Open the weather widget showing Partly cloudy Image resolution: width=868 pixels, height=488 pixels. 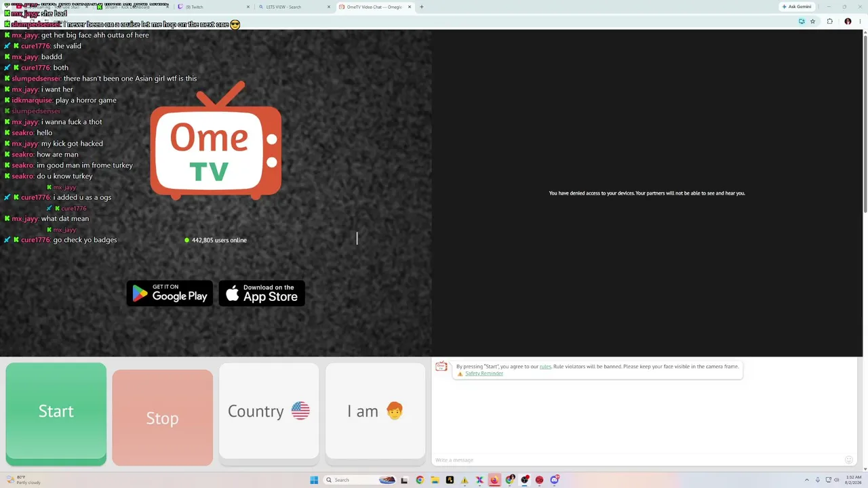[x=24, y=480]
